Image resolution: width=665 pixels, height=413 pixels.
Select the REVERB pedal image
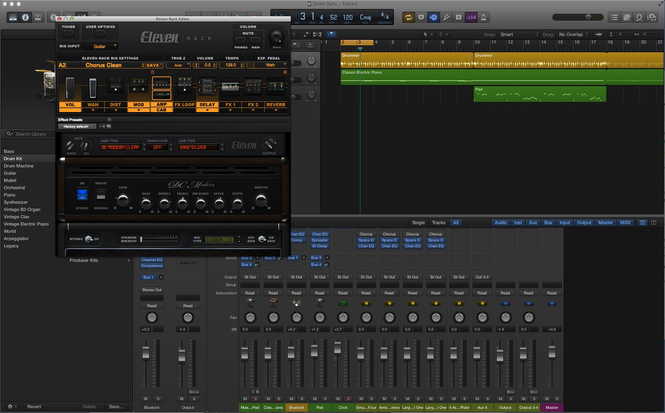[276, 86]
